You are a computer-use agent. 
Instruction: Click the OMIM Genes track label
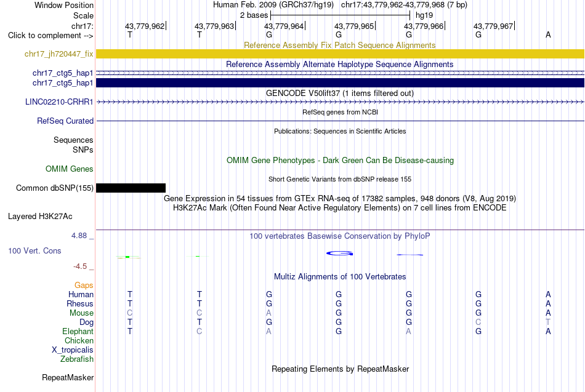pyautogui.click(x=70, y=169)
